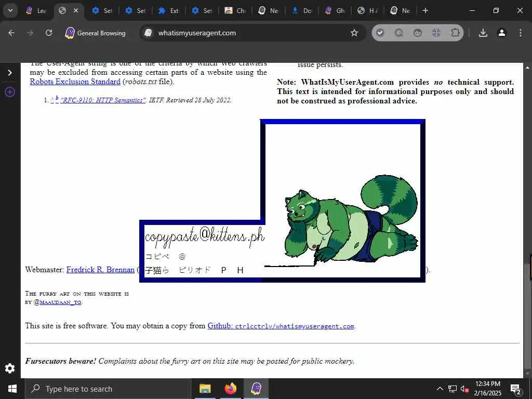Open the Downloads toolbar button

(483, 33)
